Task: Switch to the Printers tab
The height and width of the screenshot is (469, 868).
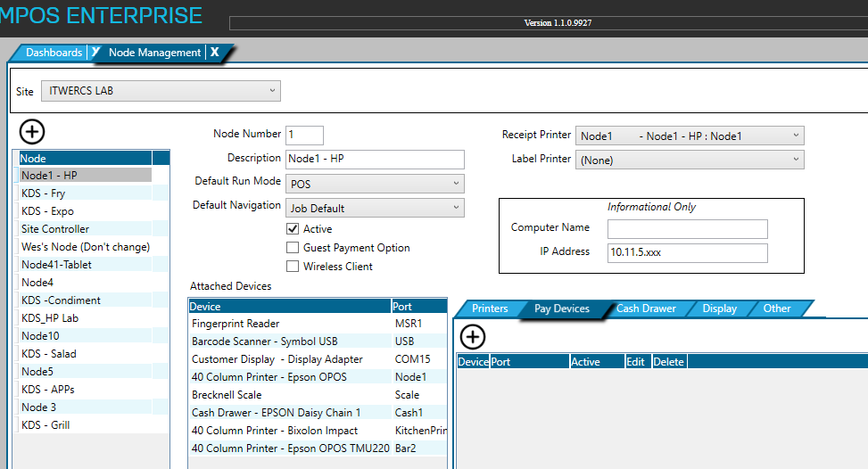Action: coord(490,309)
